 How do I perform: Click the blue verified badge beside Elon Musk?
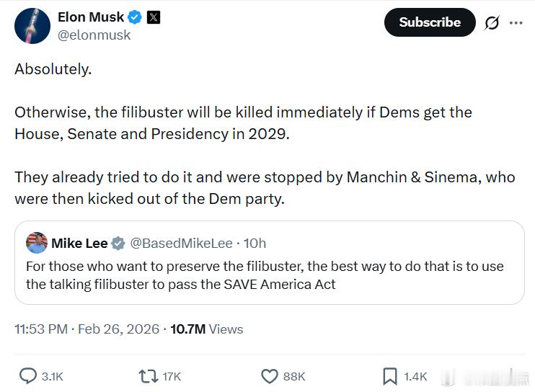134,17
